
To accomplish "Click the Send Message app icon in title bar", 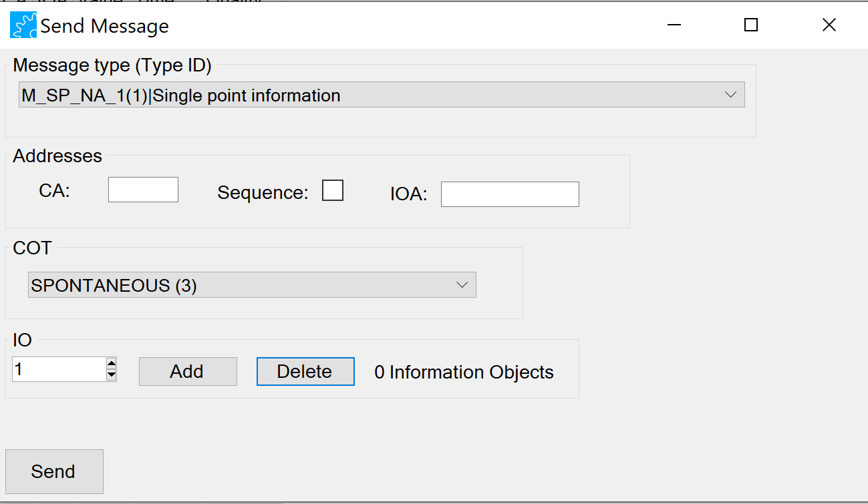I will [x=23, y=25].
